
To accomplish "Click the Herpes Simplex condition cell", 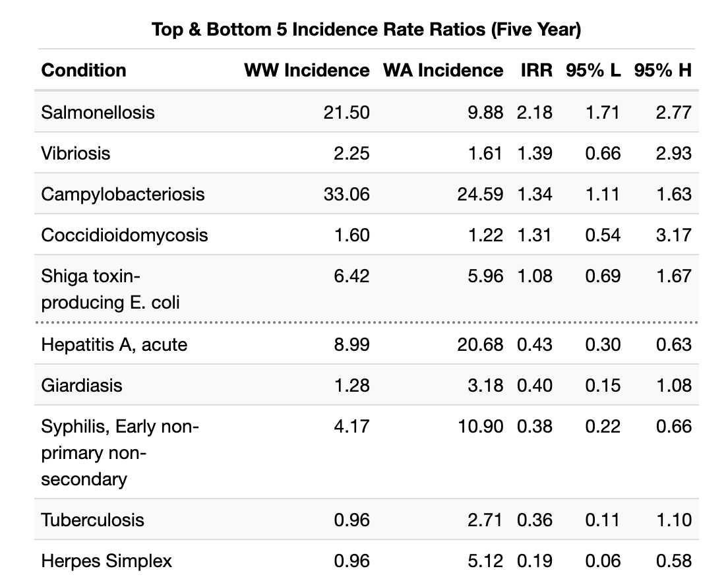I will (x=106, y=561).
